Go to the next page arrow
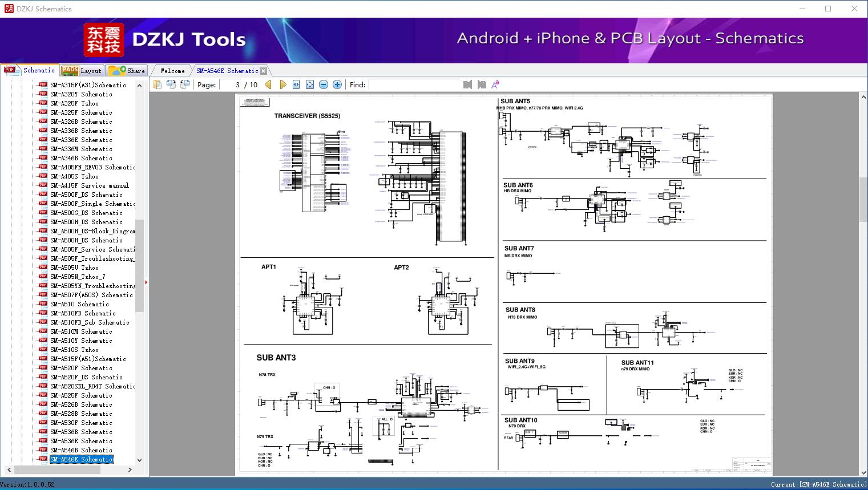The height and width of the screenshot is (490, 868). tap(283, 84)
